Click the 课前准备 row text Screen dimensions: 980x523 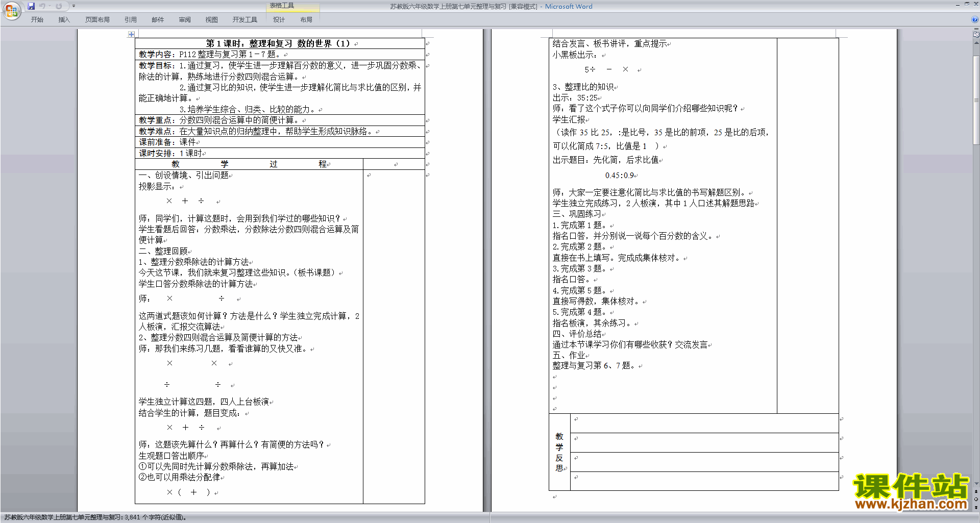pyautogui.click(x=167, y=142)
